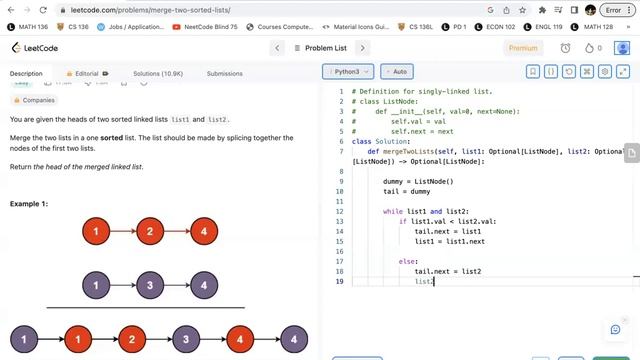Open the ECON 102 bookmark
640x360 pixels.
(495, 27)
